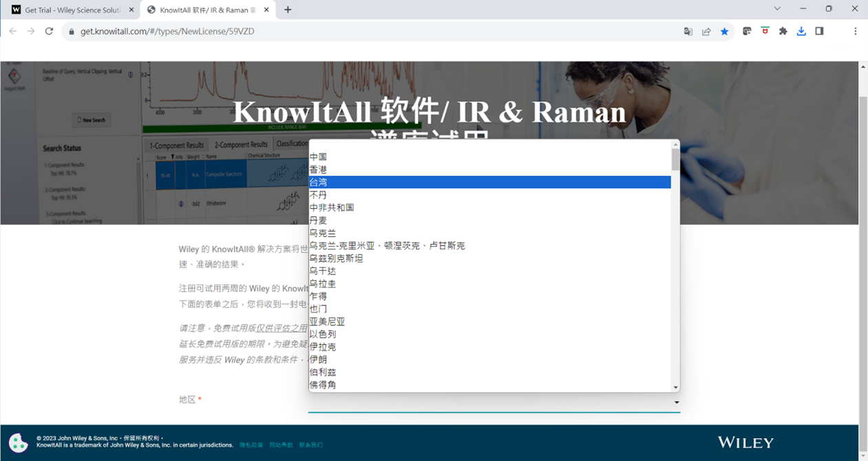
Task: Click the page scrollbar's down arrow
Action: click(863, 455)
